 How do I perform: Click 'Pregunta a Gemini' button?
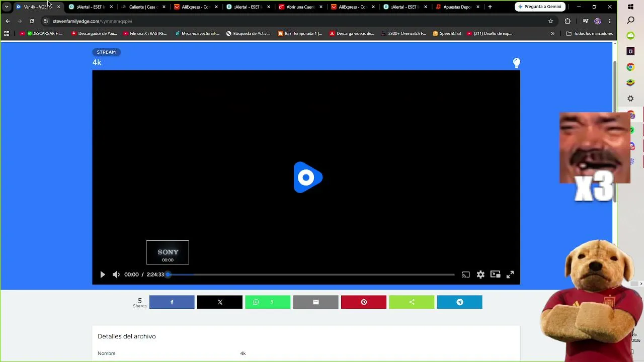click(x=540, y=7)
